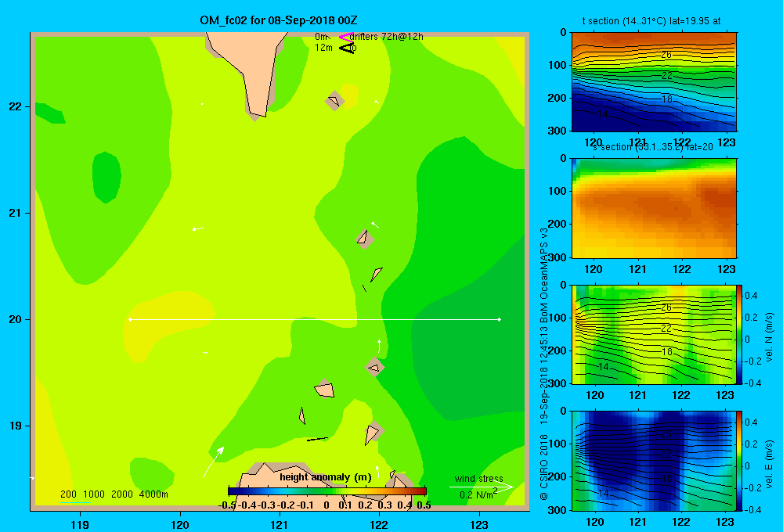Open the temperature section panel
Screen dimensions: 783x532
point(654,82)
